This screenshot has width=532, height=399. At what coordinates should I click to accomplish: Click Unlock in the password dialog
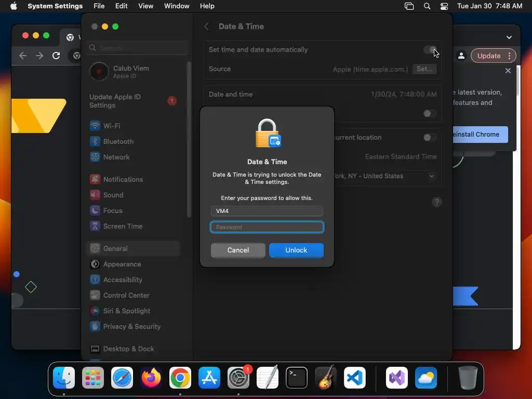[x=296, y=250]
